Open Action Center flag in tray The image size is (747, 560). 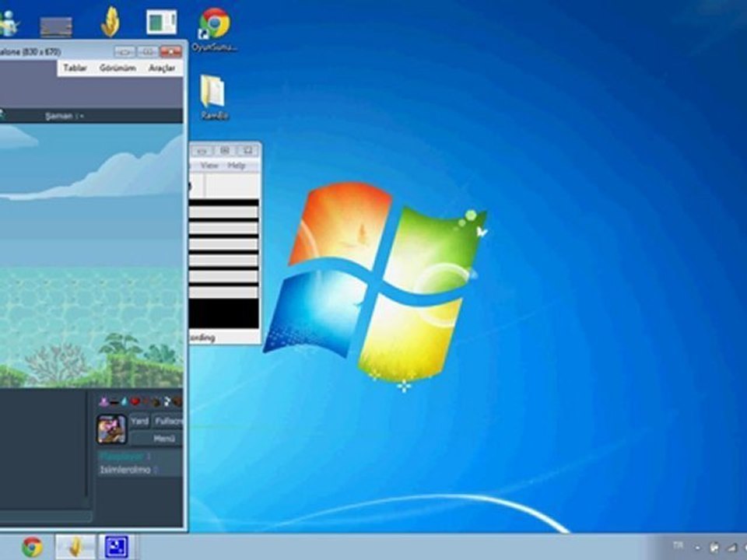pyautogui.click(x=714, y=548)
